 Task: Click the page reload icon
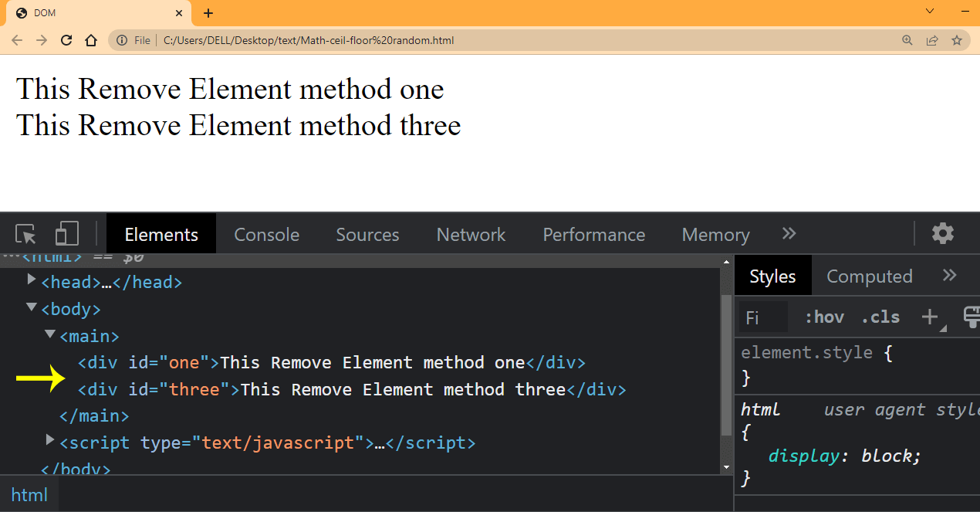click(66, 39)
